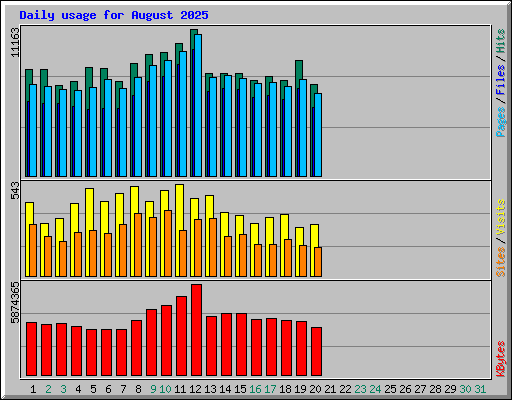The width and height of the screenshot is (512, 400).
Task: Click day 10 on the x-axis
Action: pos(165,389)
